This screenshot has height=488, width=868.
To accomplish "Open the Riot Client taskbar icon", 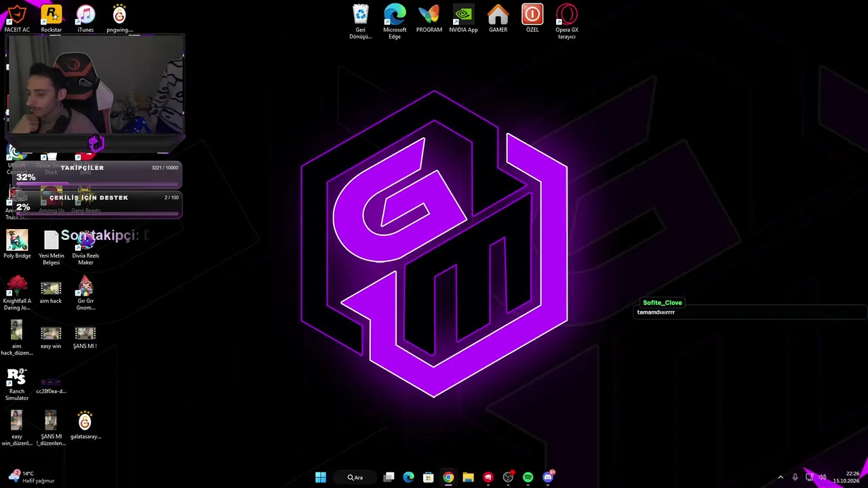I will click(488, 477).
